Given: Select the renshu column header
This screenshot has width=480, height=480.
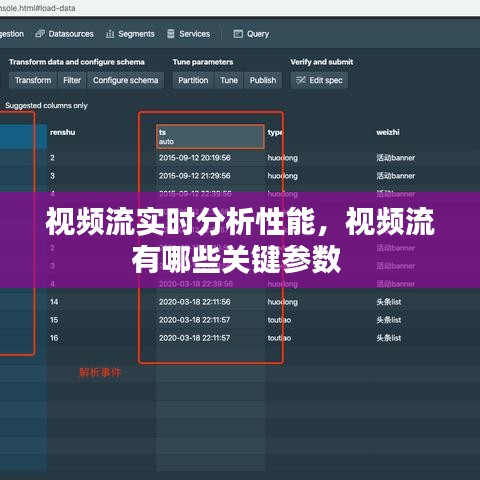Looking at the screenshot, I should click(63, 132).
